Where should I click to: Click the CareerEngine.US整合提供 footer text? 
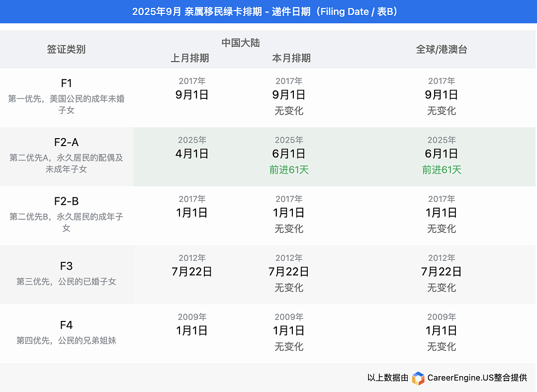[477, 378]
